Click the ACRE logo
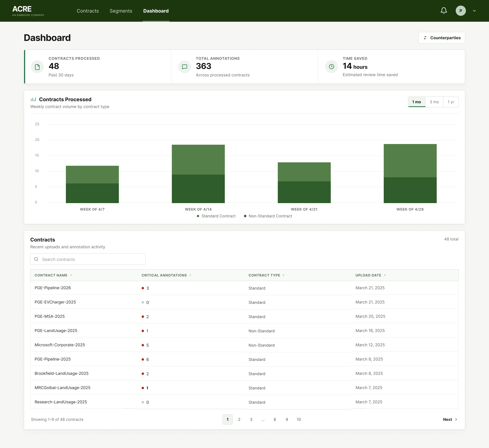The height and width of the screenshot is (448, 489). [x=28, y=11]
